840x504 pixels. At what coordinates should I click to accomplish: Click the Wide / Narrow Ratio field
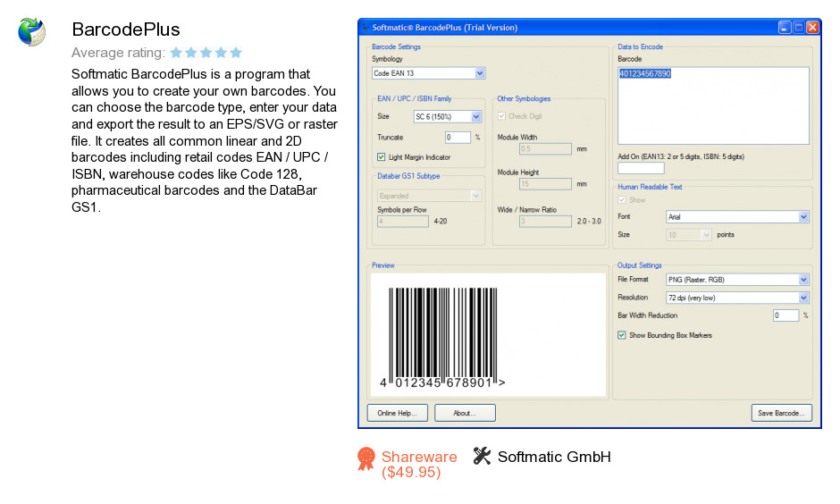point(545,222)
